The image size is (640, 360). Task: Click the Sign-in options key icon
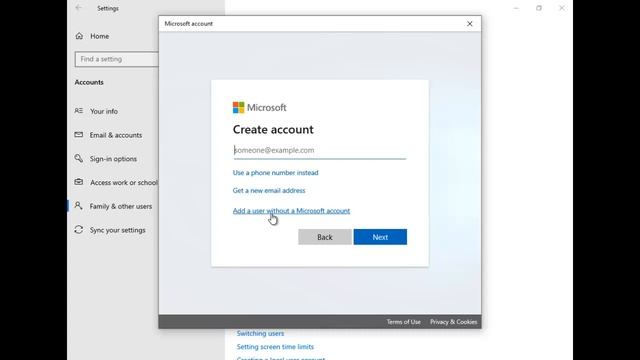(79, 158)
